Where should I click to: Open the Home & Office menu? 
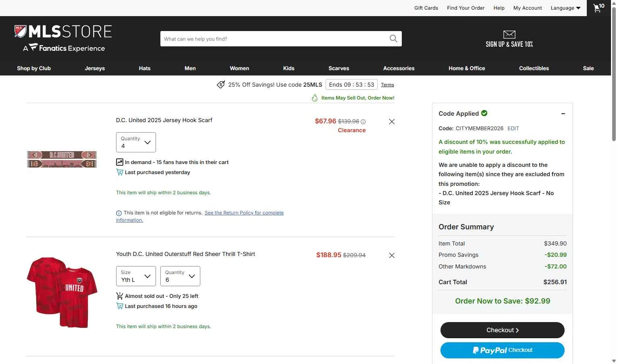pyautogui.click(x=467, y=68)
